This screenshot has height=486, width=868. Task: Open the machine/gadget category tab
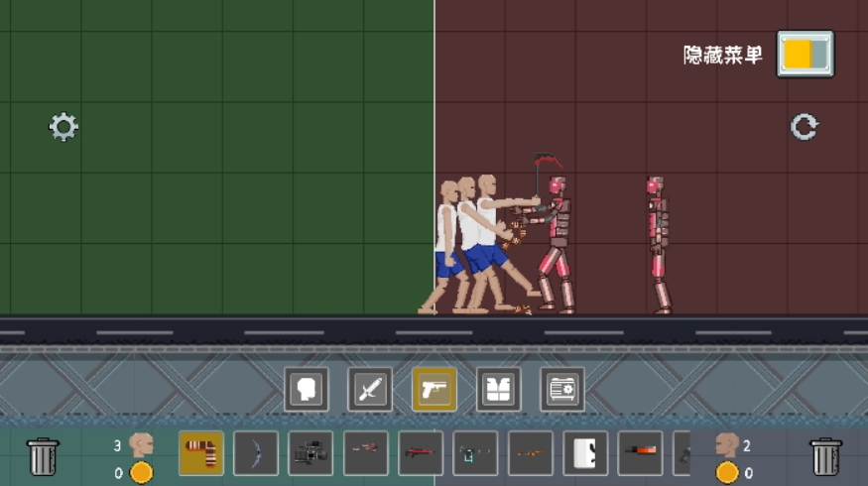click(561, 390)
